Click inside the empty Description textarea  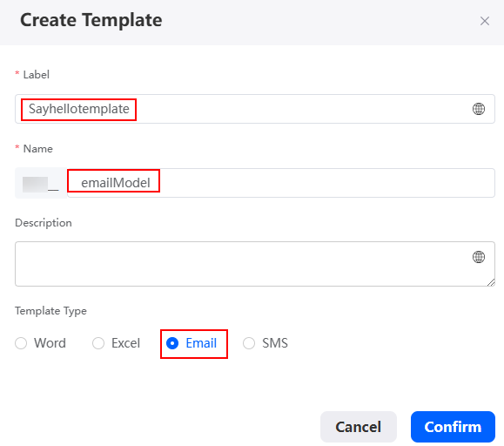point(254,264)
